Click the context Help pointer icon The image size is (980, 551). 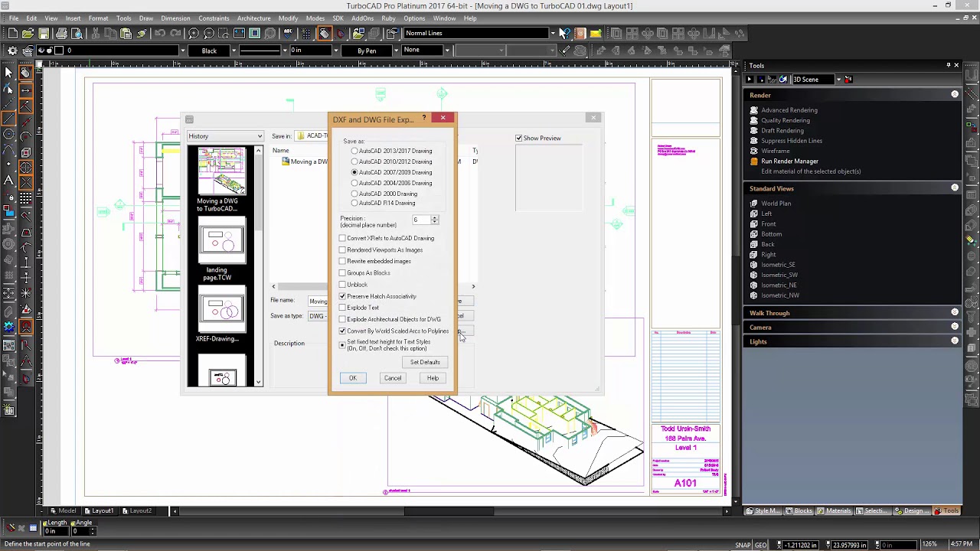tap(563, 33)
